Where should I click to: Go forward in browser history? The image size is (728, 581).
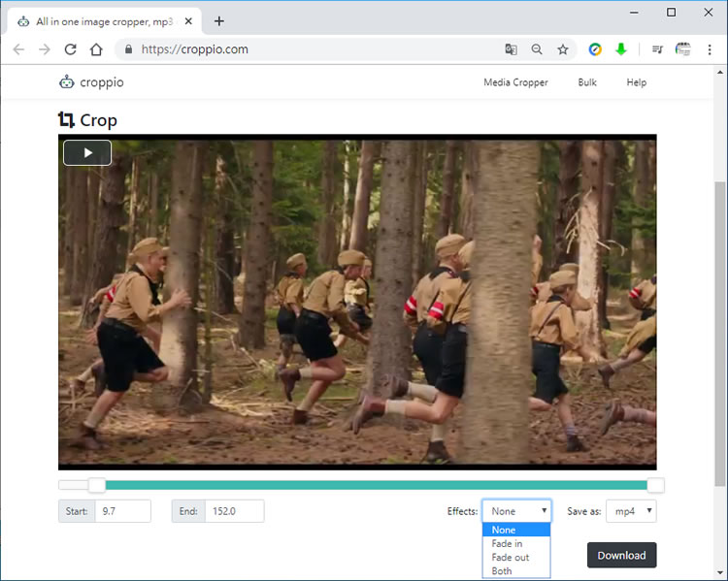pyautogui.click(x=44, y=49)
